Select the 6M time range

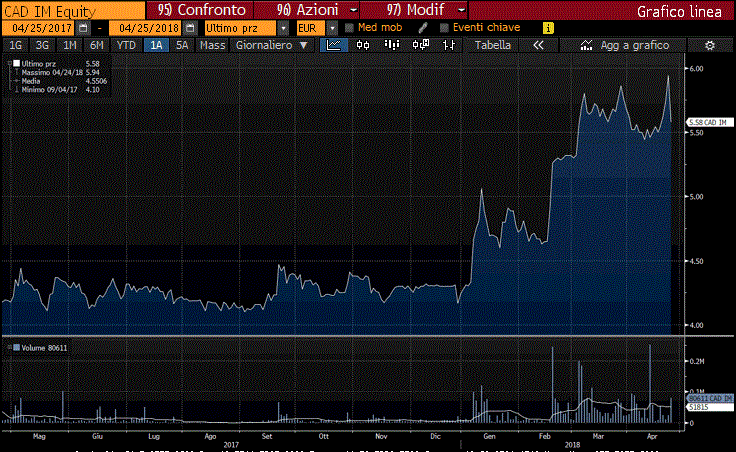[x=96, y=45]
